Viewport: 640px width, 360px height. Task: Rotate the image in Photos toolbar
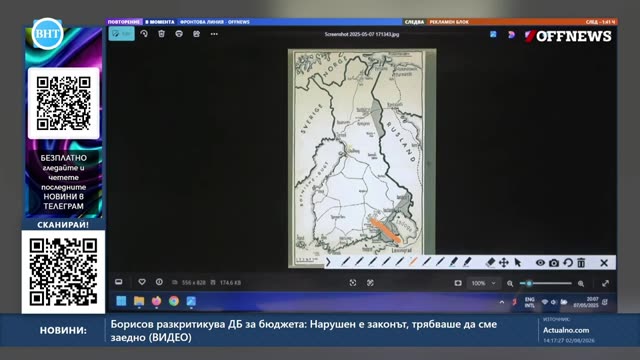(x=144, y=34)
